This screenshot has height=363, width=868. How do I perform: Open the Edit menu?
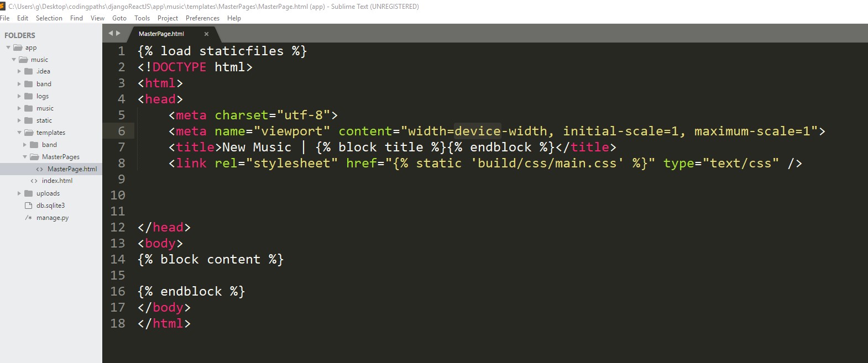(23, 18)
